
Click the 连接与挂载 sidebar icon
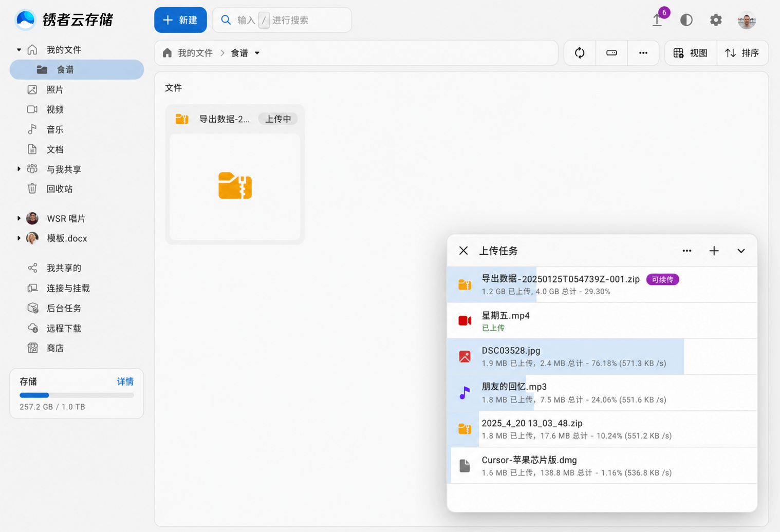(x=32, y=288)
